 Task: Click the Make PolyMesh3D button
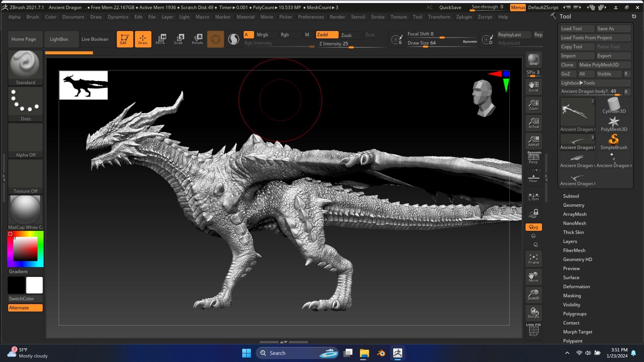(604, 65)
